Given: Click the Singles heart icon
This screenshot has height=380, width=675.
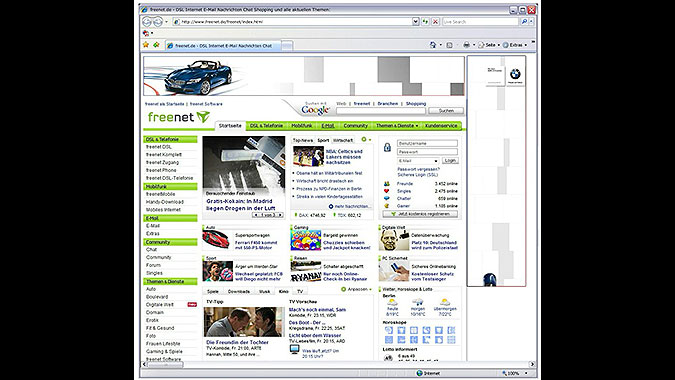Looking at the screenshot, I should point(386,191).
